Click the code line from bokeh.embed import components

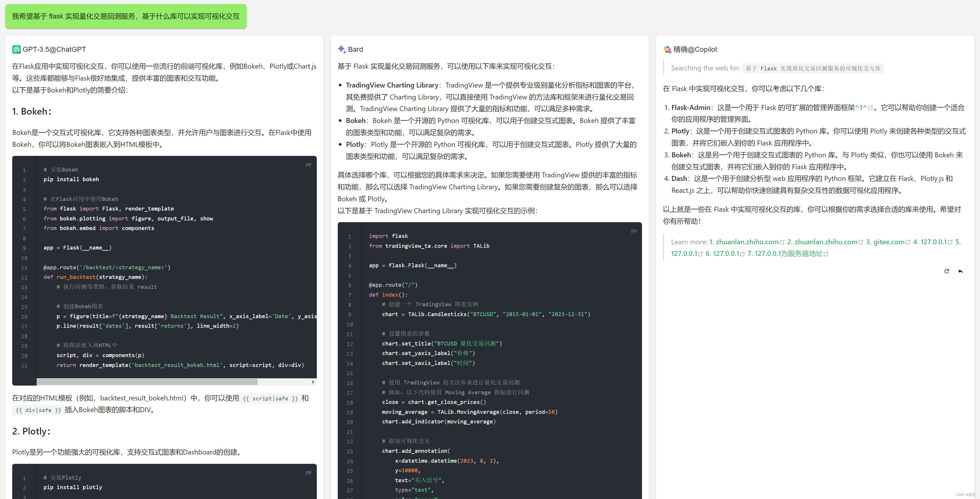pos(99,228)
